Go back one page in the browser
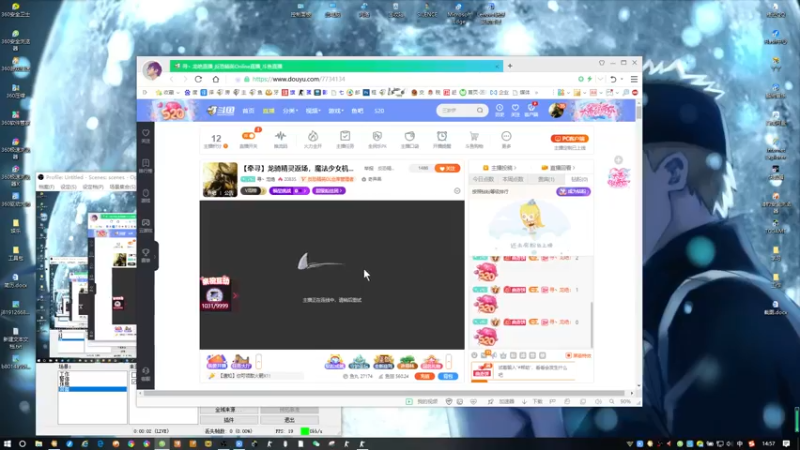This screenshot has width=800, height=450. click(171, 79)
